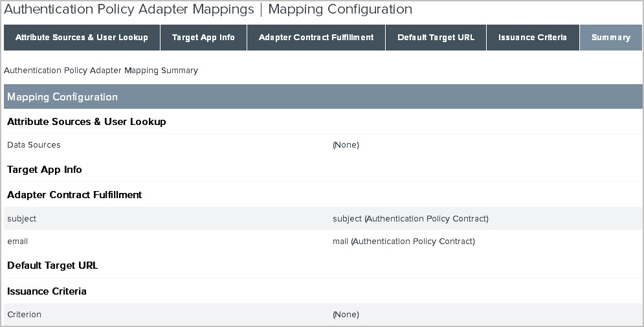Click Attribute Sources & User Lookup summary heading

(x=87, y=122)
